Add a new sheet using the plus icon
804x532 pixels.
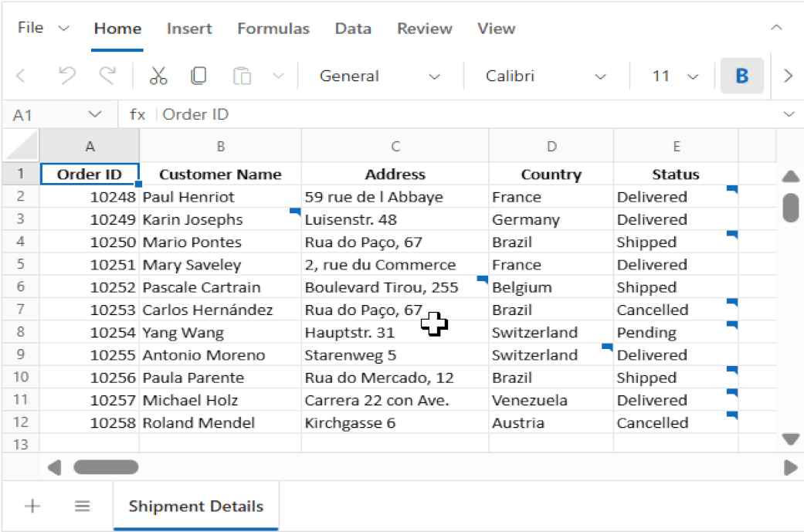pos(32,506)
